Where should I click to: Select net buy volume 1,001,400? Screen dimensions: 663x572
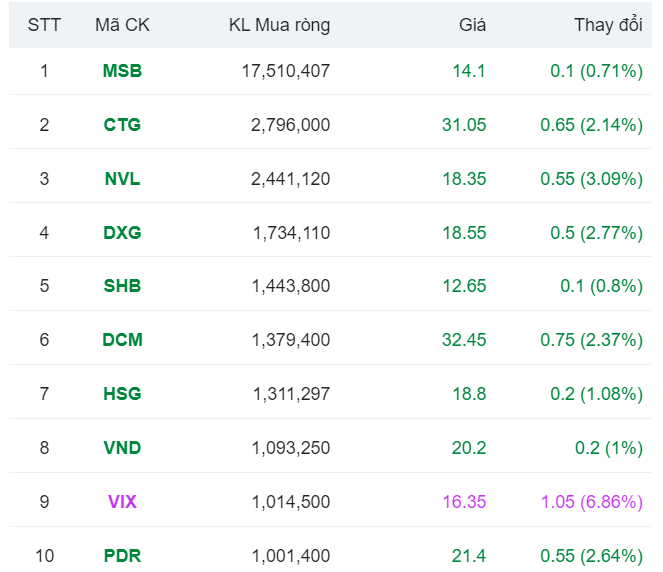[x=291, y=556]
